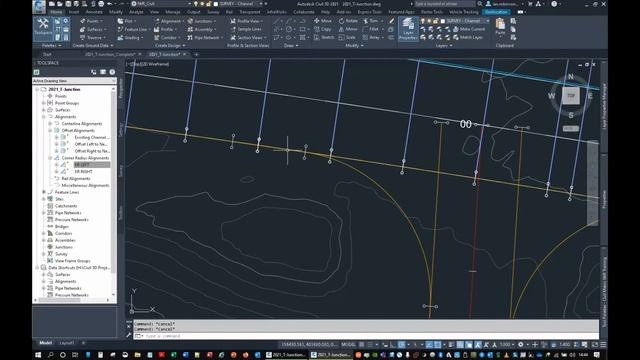The image size is (640, 360).
Task: Open the Vehicle Tracking ribbon tab
Action: [464, 12]
